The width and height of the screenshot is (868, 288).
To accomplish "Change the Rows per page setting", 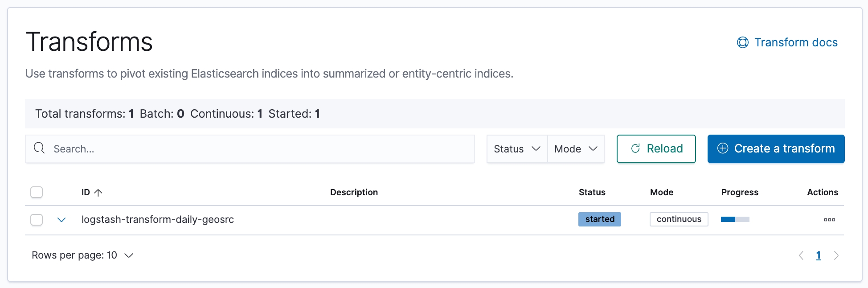I will 82,255.
